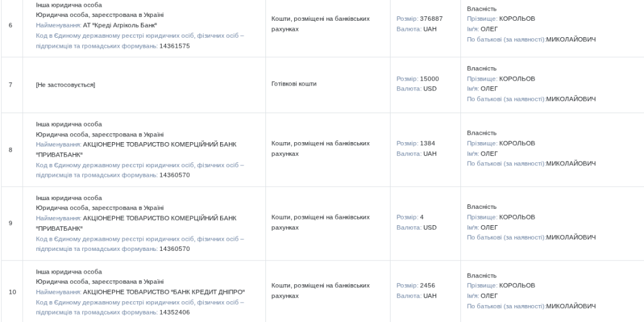
Task: Click the amount 4 in row 9
Action: pyautogui.click(x=422, y=217)
